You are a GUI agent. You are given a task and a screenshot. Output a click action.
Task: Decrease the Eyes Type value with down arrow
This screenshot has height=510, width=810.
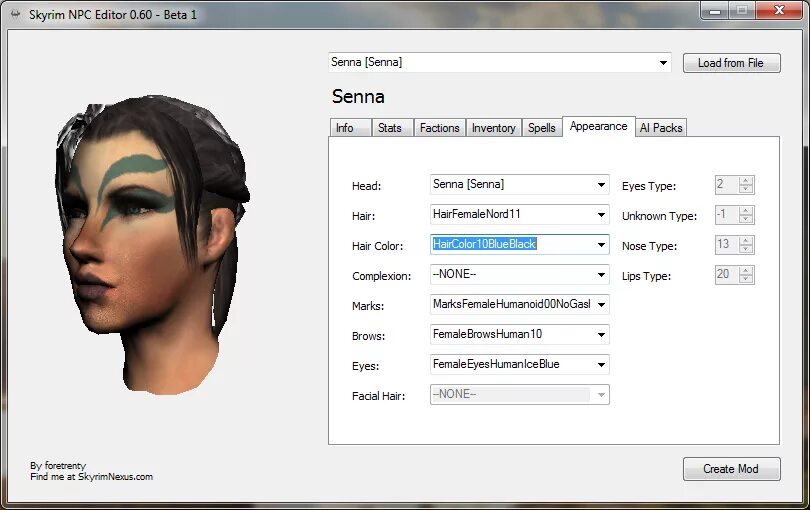[745, 189]
